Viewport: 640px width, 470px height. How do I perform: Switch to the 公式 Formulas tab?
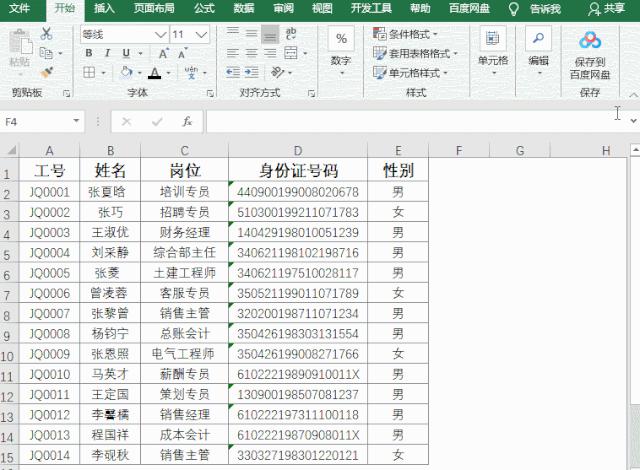click(x=204, y=8)
